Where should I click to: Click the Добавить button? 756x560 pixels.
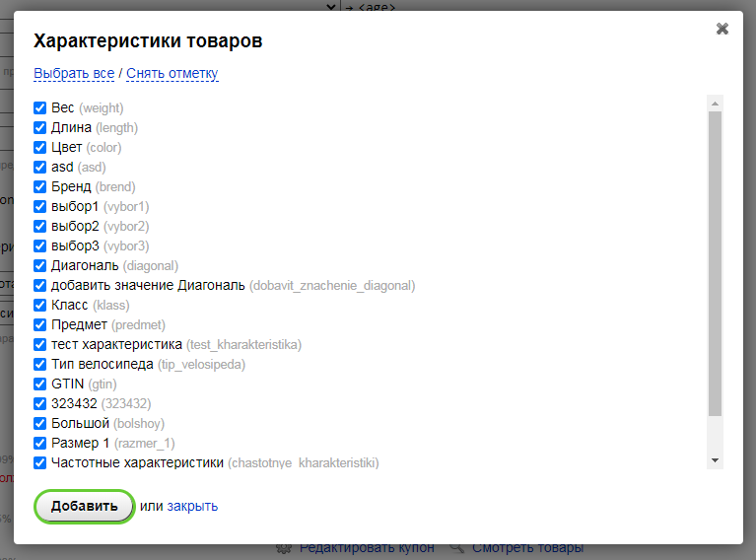point(85,506)
